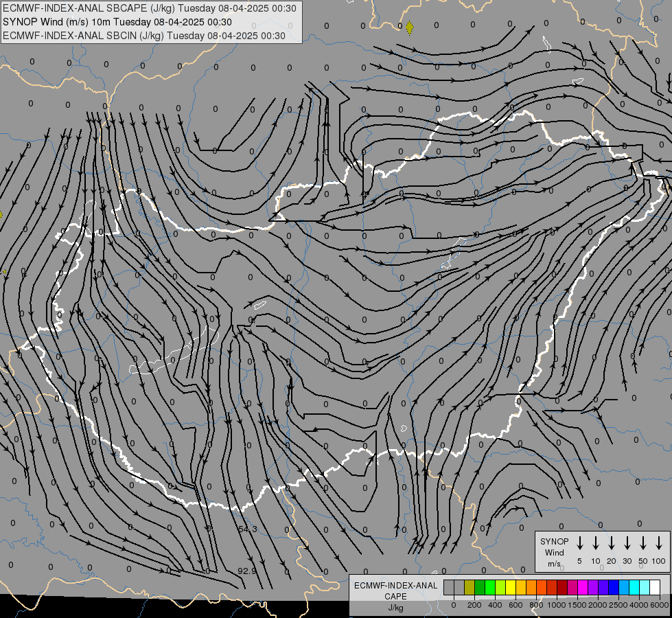This screenshot has width=672, height=618.
Task: Click the wind arrow above the 20 m/s label
Action: click(x=611, y=542)
